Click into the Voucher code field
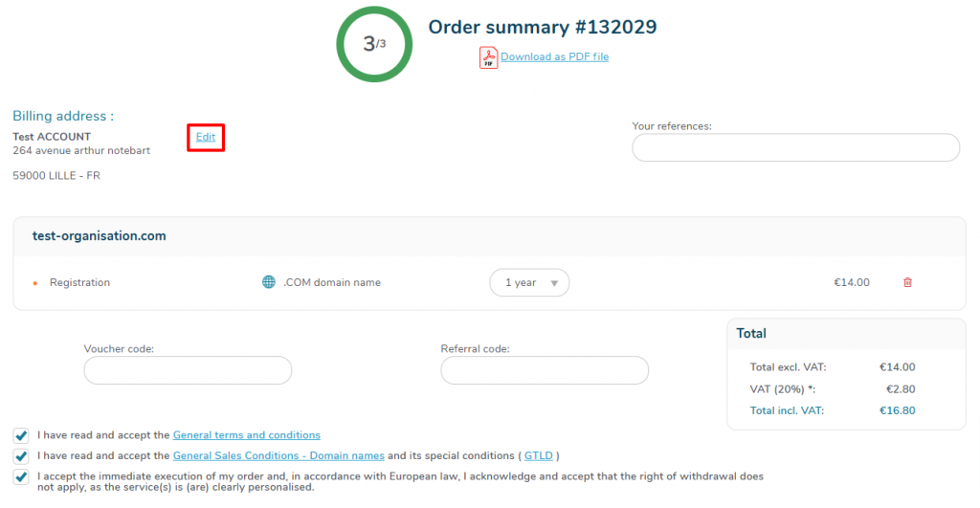This screenshot has width=980, height=508. [x=188, y=370]
